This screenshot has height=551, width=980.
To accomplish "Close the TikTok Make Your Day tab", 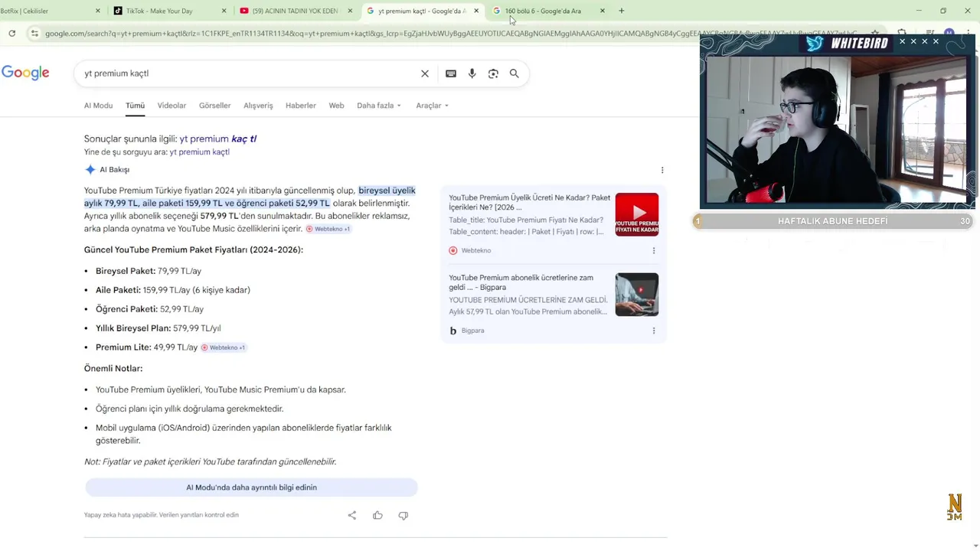I will [224, 11].
